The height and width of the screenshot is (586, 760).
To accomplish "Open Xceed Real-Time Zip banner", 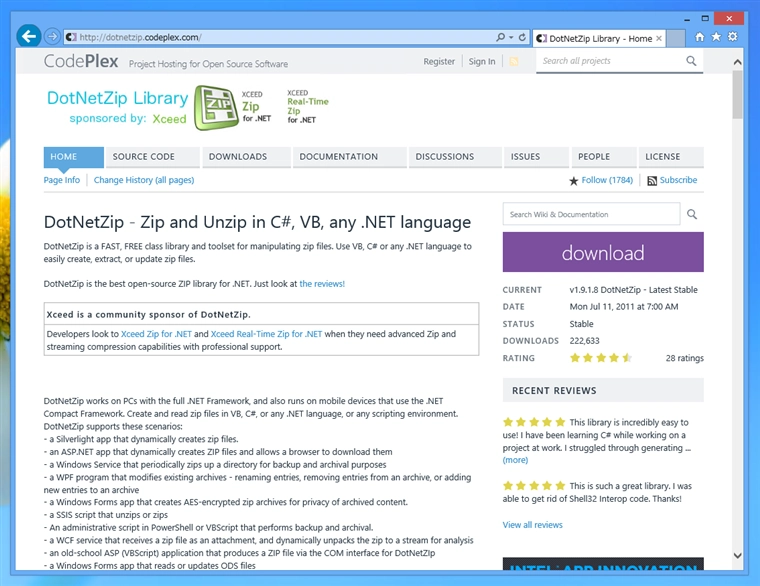I will [307, 106].
